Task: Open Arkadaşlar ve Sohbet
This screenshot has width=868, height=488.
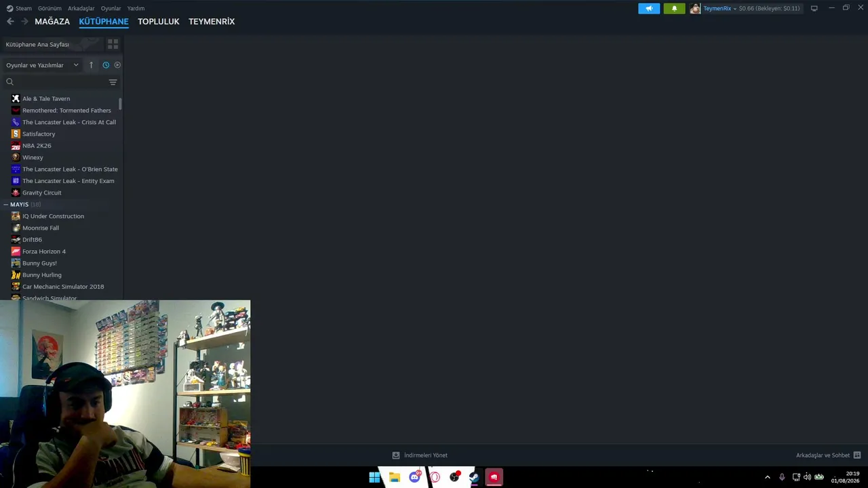Action: pos(823,455)
